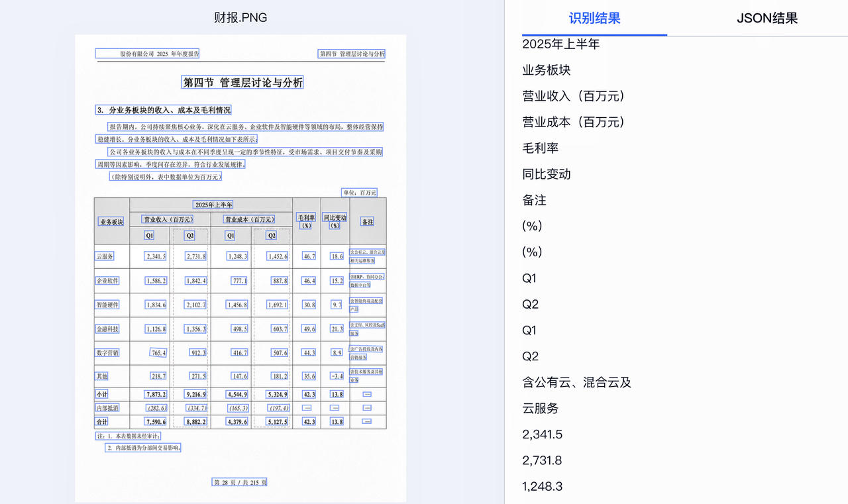Select heading 3. 分业务板块的收入、成本及毛利情况
This screenshot has width=848, height=504.
coord(164,110)
